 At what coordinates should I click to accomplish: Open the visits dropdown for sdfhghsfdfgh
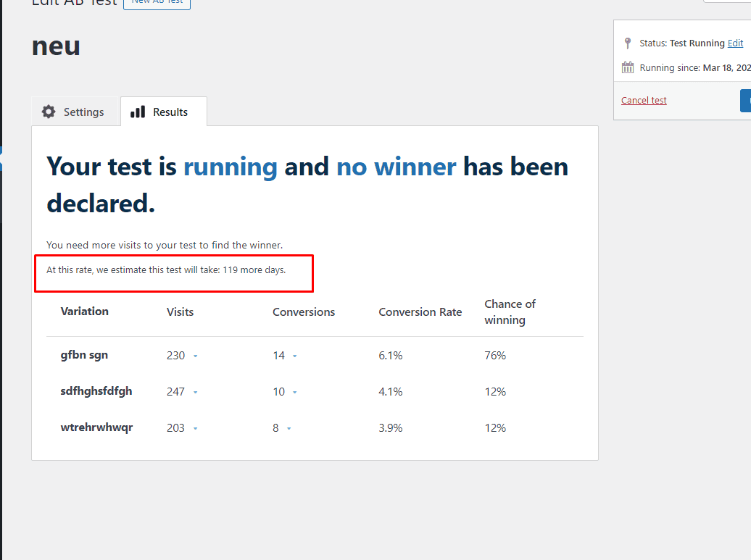pyautogui.click(x=196, y=392)
